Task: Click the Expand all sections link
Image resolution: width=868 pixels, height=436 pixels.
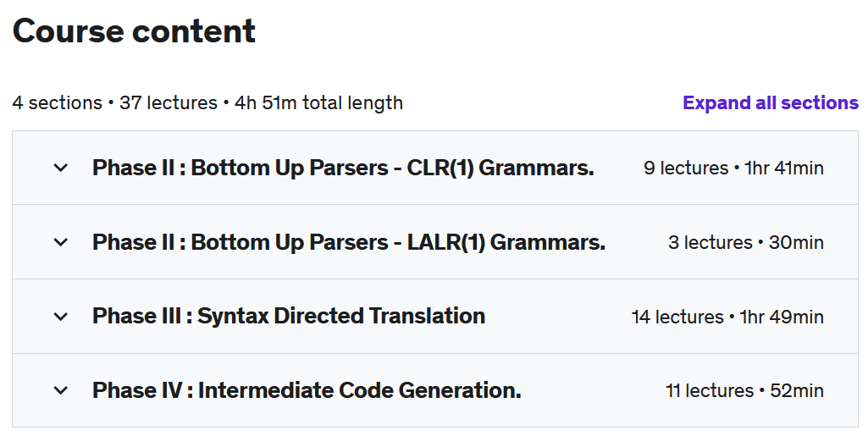Action: pyautogui.click(x=771, y=103)
